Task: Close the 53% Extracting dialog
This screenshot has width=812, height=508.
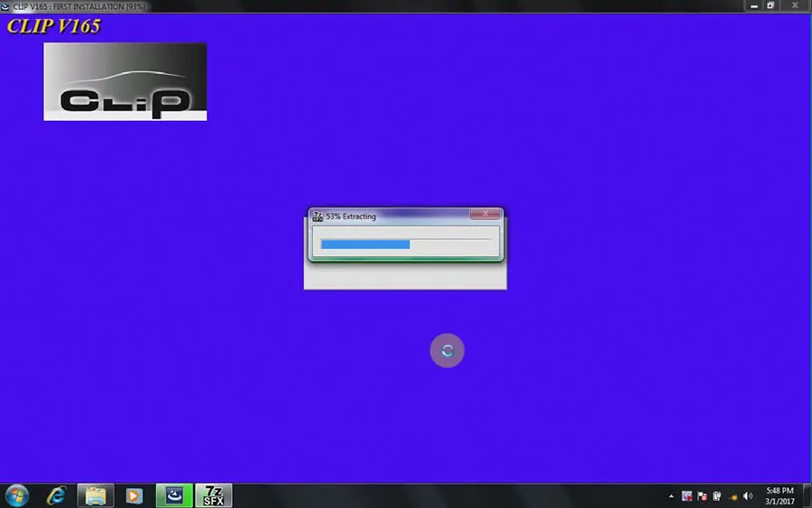Action: [x=485, y=213]
